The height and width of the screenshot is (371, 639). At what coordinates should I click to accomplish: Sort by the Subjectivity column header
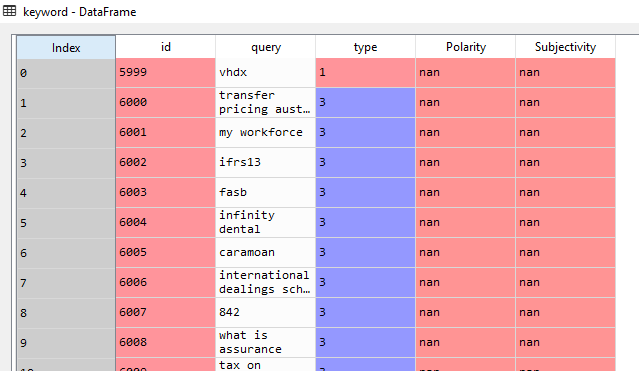565,47
